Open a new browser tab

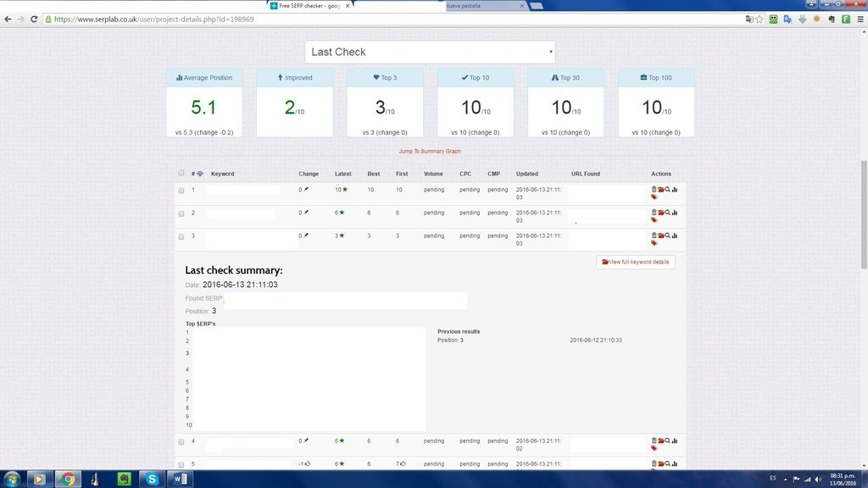pyautogui.click(x=536, y=6)
